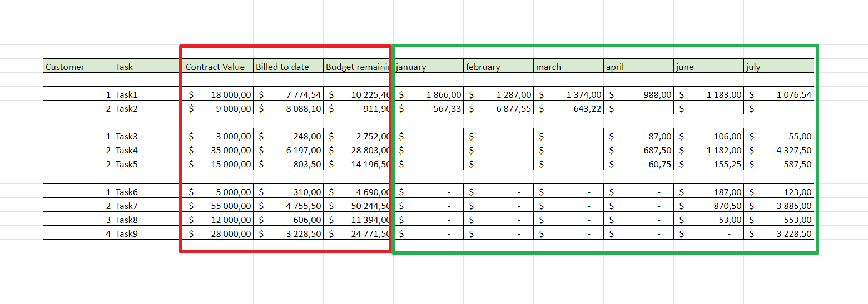Image resolution: width=868 pixels, height=304 pixels.
Task: Click the Task6 label cell
Action: (x=148, y=191)
